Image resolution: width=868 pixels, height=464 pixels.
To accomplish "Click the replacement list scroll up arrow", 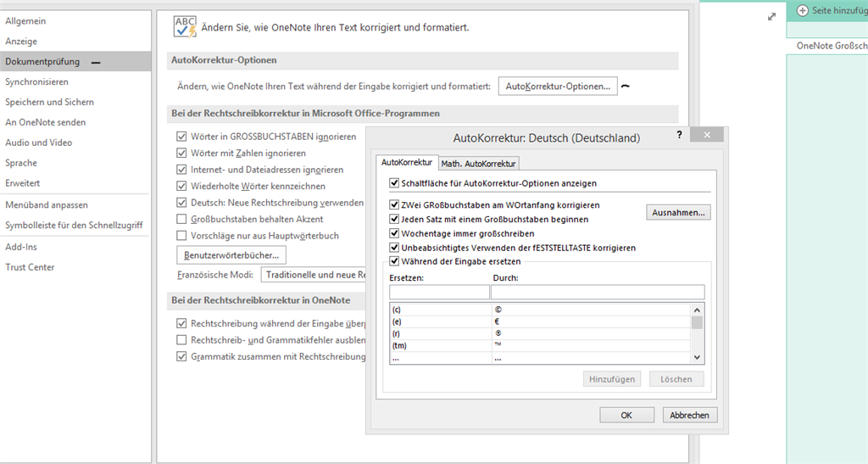I will pyautogui.click(x=697, y=310).
